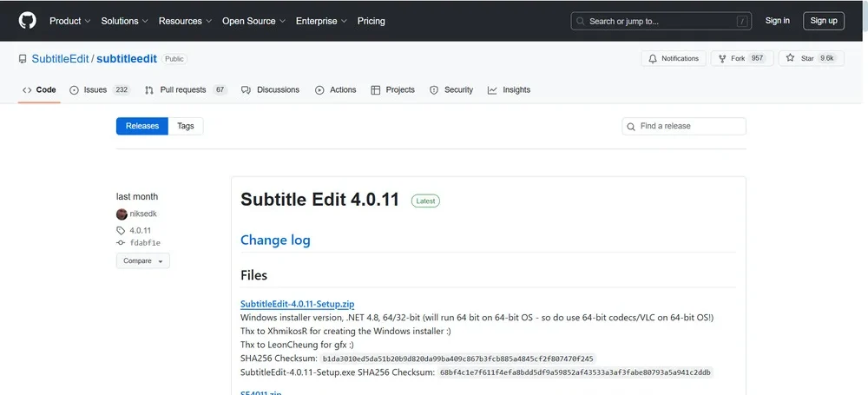Switch to the Tags view
Screen dimensions: 868x395
(x=186, y=126)
